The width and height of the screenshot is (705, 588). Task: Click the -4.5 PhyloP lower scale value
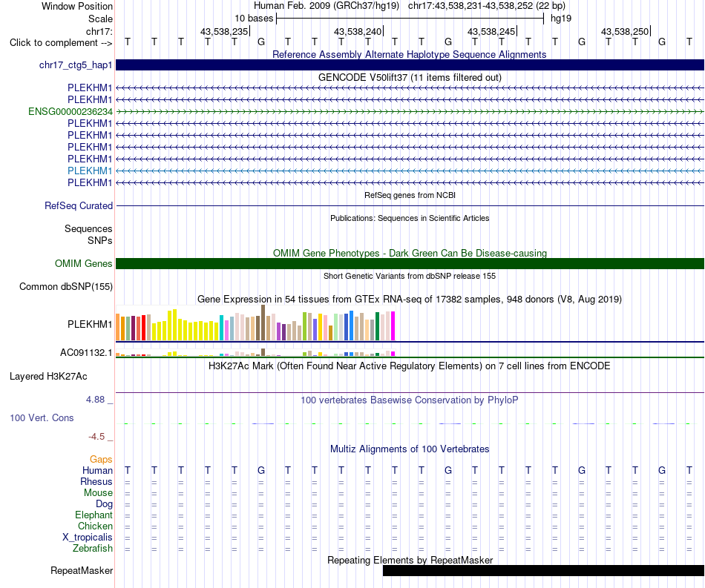coord(96,437)
